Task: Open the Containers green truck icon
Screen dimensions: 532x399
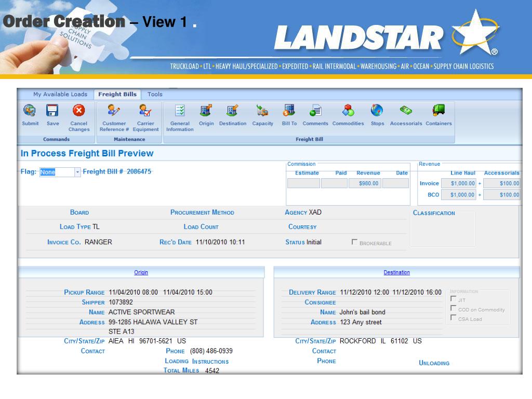Action: coord(438,111)
